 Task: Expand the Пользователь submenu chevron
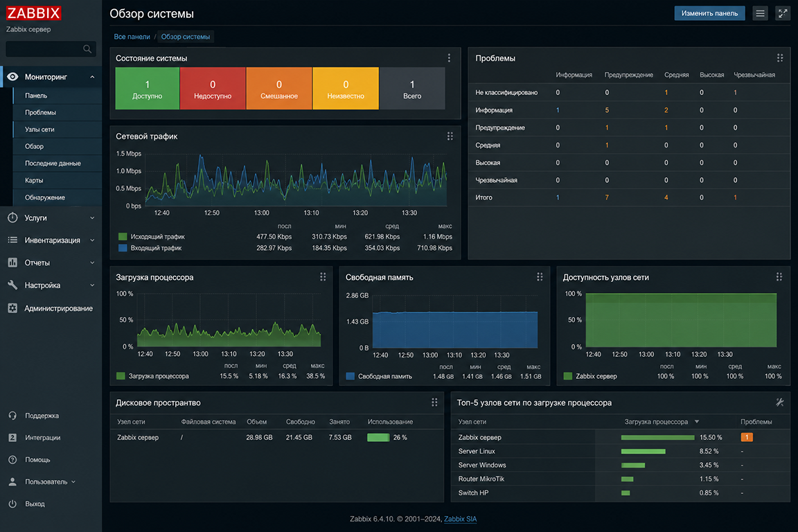click(73, 481)
